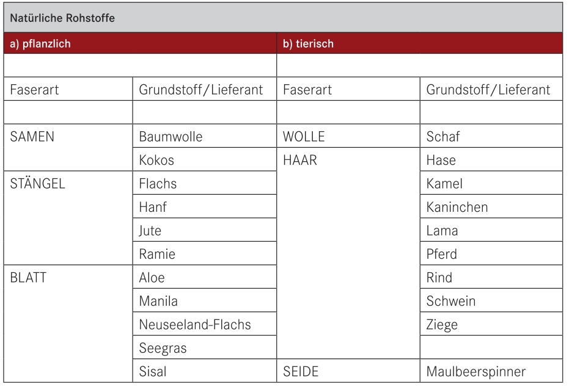Click the SAMEN fiber type cell
Screen dimensions: 572x392
point(68,147)
